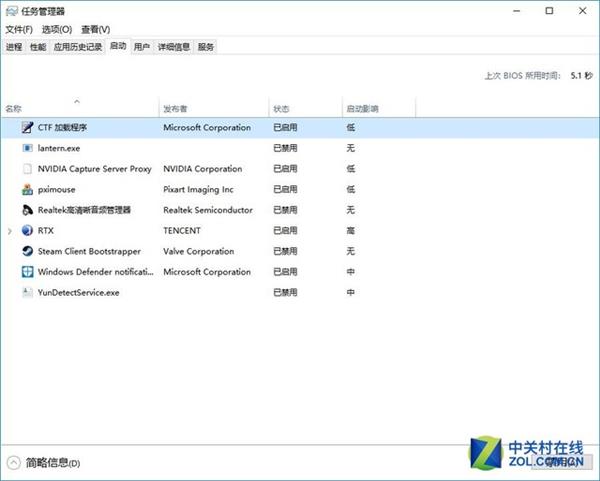Switch to the 详细信息 tab
Viewport: 600px width, 481px height.
[x=174, y=47]
